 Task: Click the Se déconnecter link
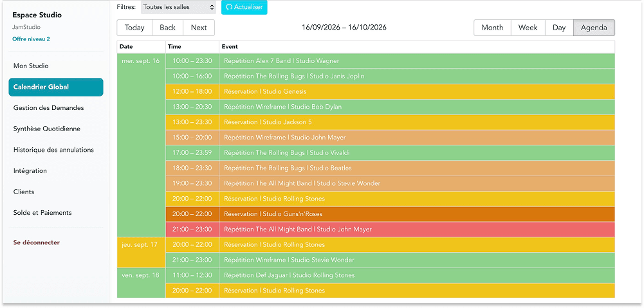(x=36, y=242)
